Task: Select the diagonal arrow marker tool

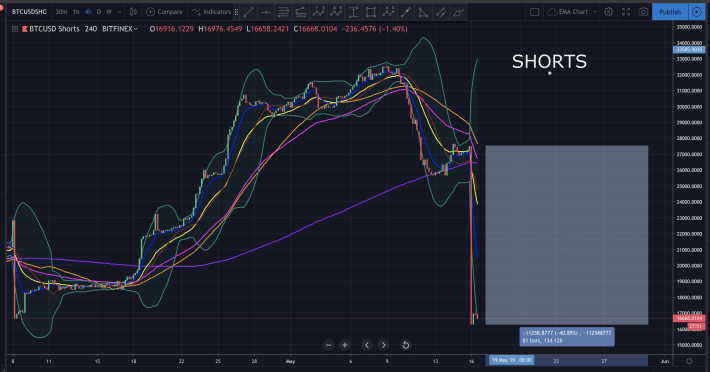Action: click(x=441, y=12)
